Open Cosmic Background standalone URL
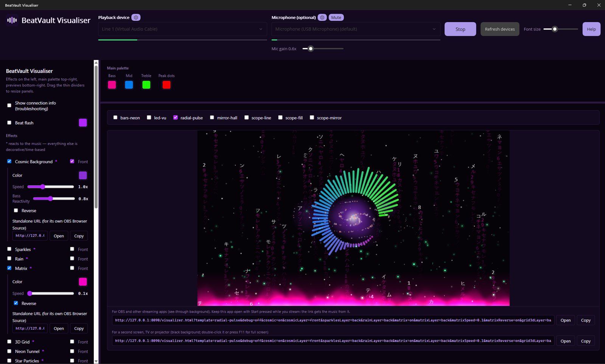The width and height of the screenshot is (605, 364). click(x=59, y=236)
